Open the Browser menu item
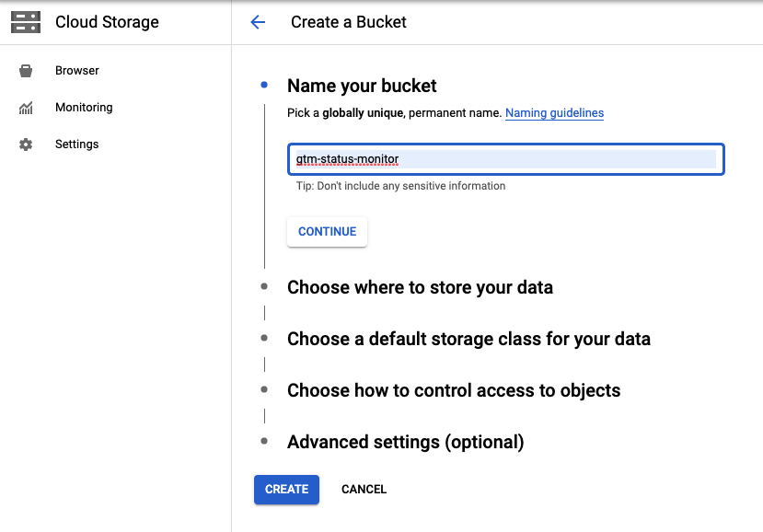Screen dimensions: 763x532 (77, 71)
